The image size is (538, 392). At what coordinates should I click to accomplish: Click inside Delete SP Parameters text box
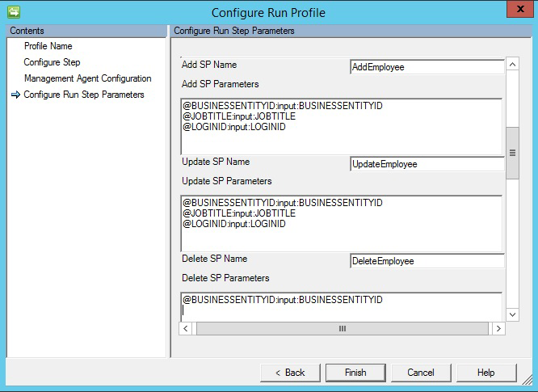(x=342, y=307)
